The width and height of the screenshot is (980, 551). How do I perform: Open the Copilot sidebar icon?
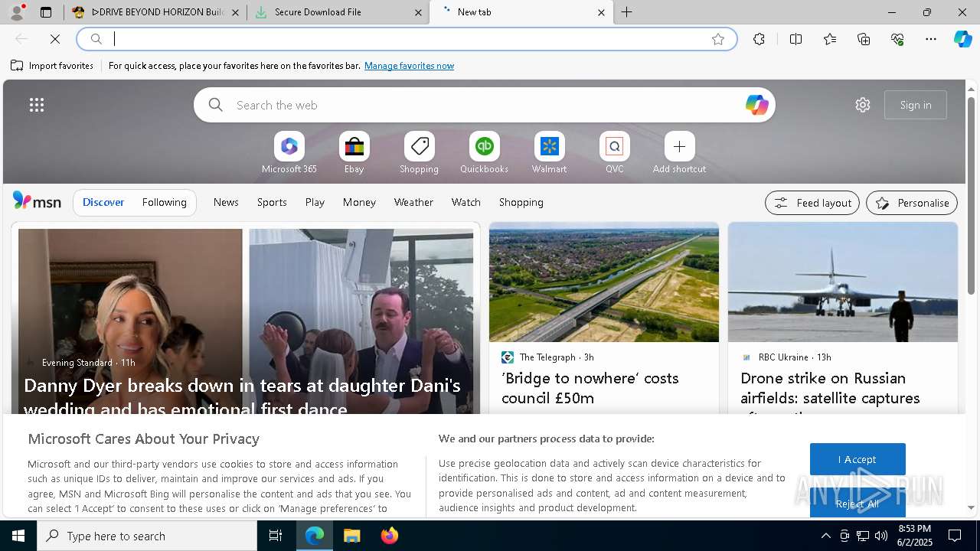[962, 39]
